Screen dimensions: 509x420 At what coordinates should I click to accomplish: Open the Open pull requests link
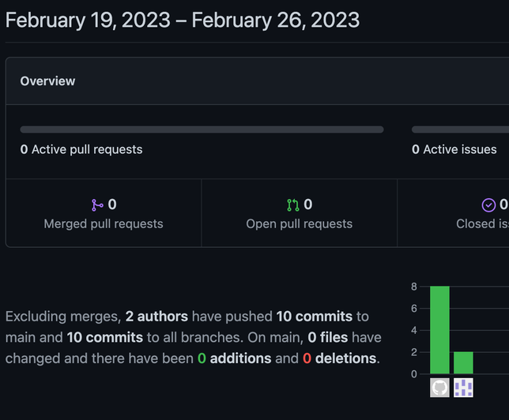coord(300,223)
